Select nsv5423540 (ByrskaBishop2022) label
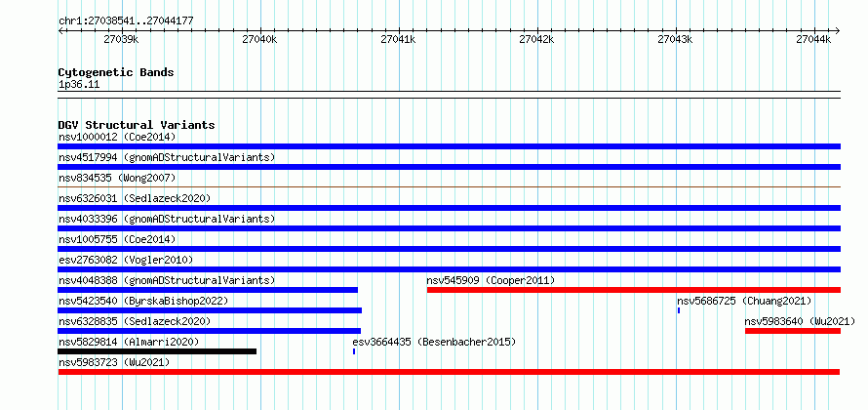 click(143, 301)
